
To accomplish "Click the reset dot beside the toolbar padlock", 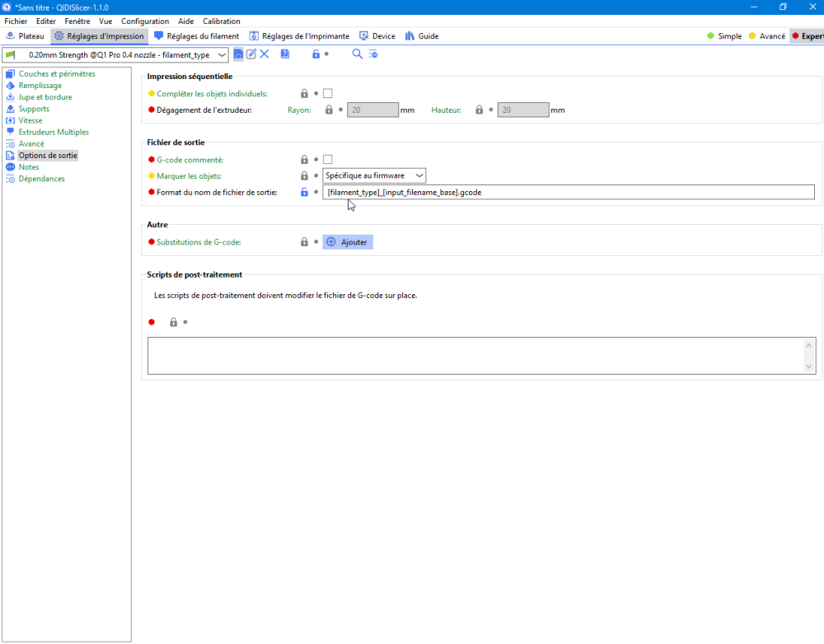I will pos(326,54).
